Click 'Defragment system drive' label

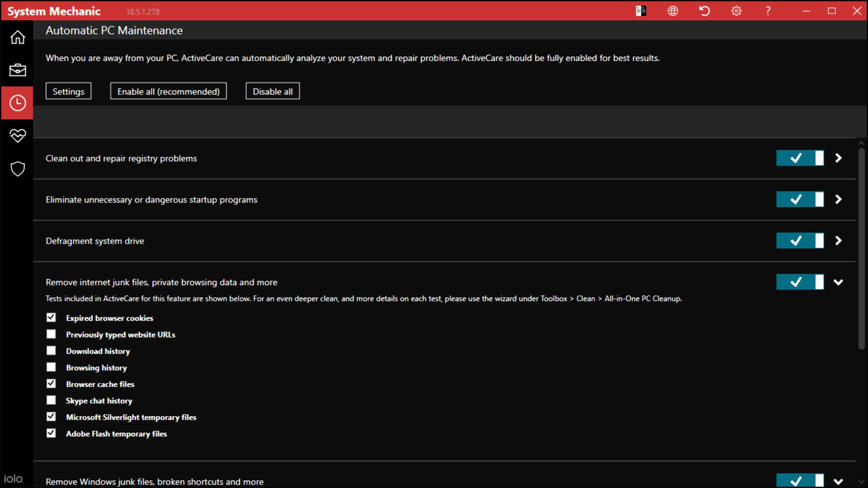point(95,241)
